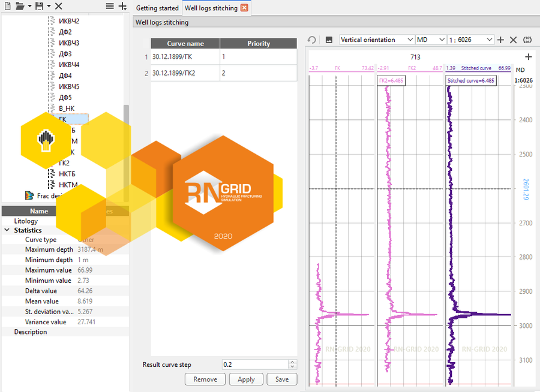Collapse the Statistics section

click(x=7, y=230)
